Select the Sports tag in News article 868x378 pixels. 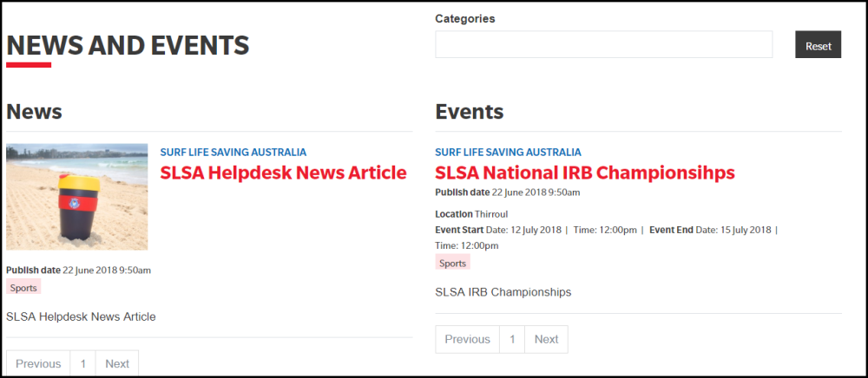point(23,287)
